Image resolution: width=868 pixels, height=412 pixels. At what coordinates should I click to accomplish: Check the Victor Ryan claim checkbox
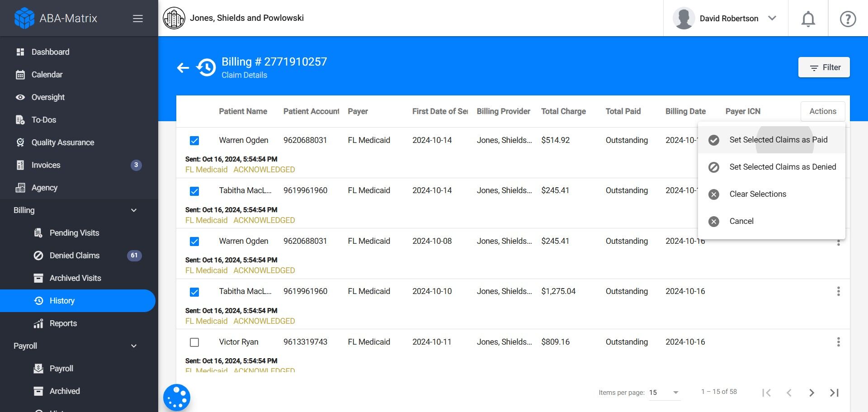pyautogui.click(x=194, y=342)
